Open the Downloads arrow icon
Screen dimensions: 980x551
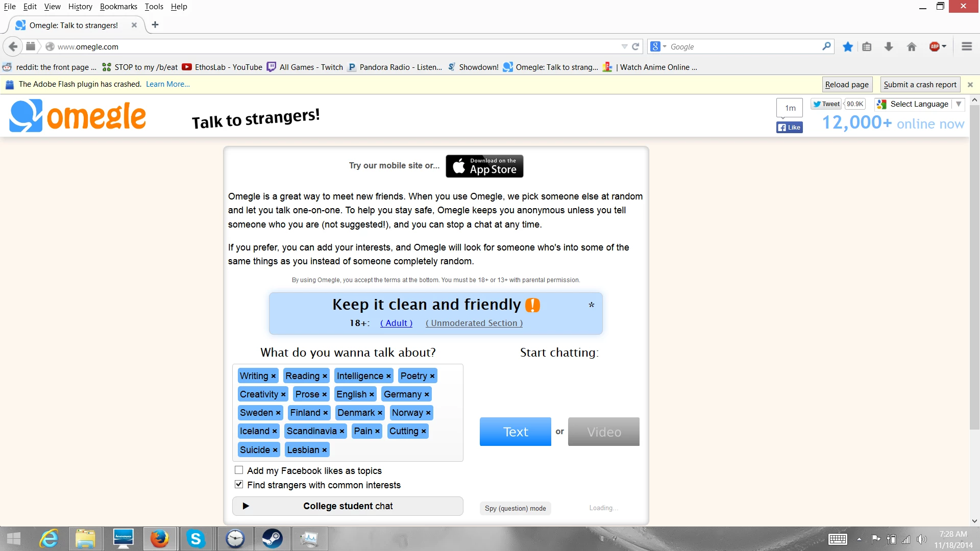point(889,46)
